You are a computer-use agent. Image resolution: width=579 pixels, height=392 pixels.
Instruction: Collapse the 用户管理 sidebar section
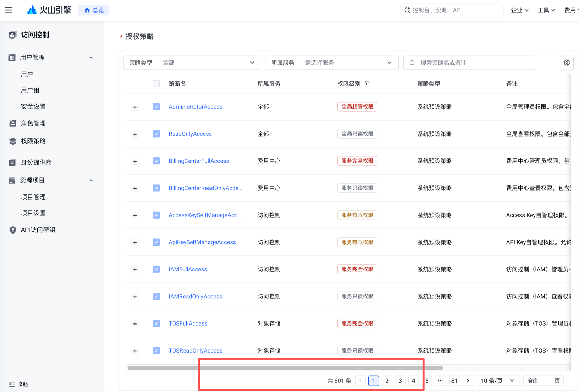(x=91, y=58)
